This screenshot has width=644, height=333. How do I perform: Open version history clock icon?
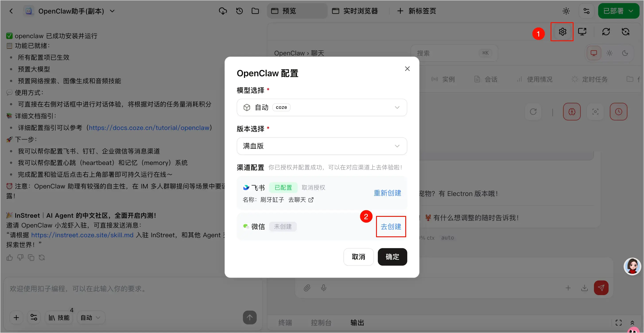239,11
